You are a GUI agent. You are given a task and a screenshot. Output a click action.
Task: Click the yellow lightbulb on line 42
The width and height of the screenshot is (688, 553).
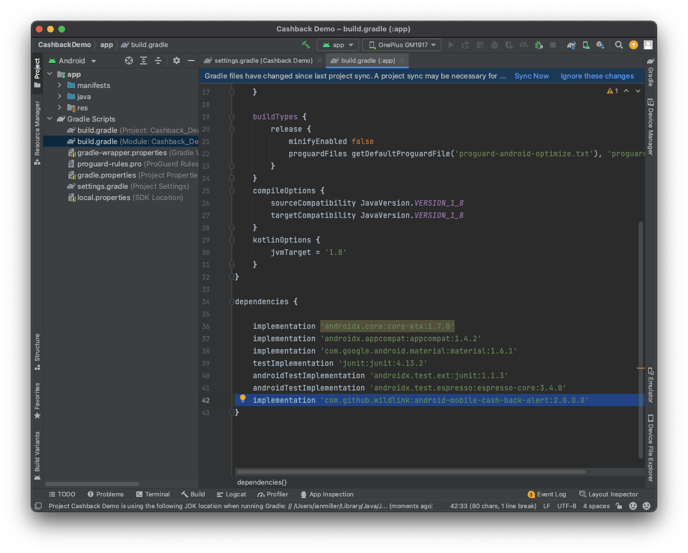pos(242,399)
